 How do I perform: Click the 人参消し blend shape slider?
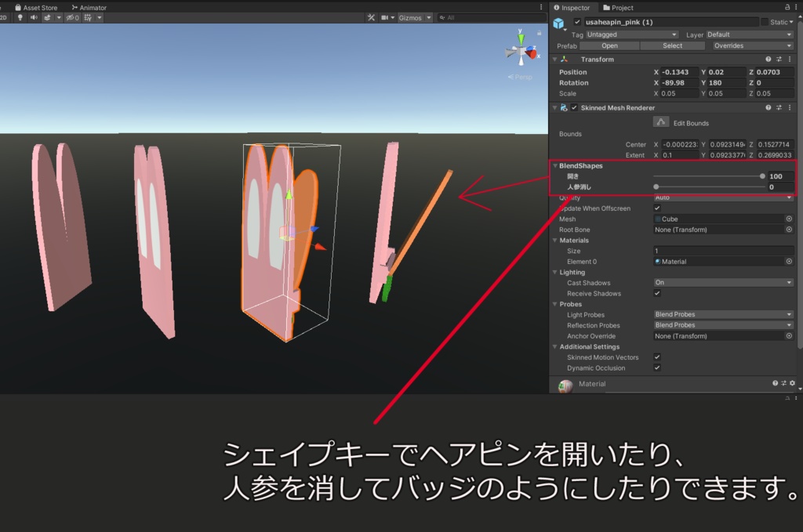point(710,186)
